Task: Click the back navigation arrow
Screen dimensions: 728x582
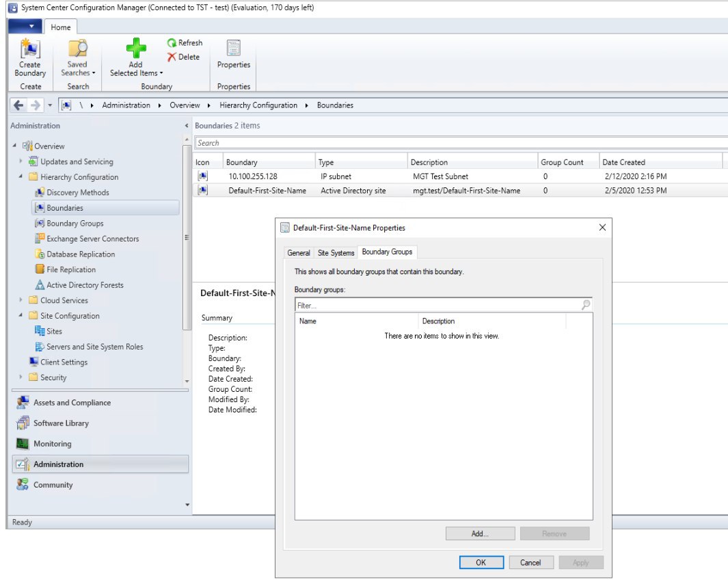Action: coord(18,105)
